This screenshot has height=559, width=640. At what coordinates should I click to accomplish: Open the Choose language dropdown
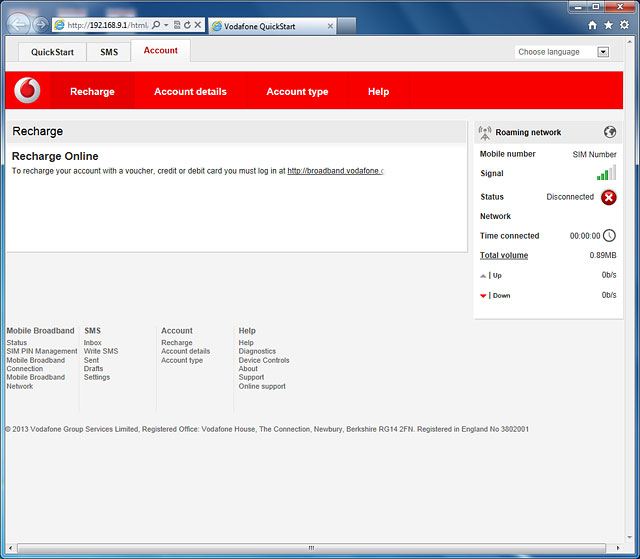pos(603,52)
